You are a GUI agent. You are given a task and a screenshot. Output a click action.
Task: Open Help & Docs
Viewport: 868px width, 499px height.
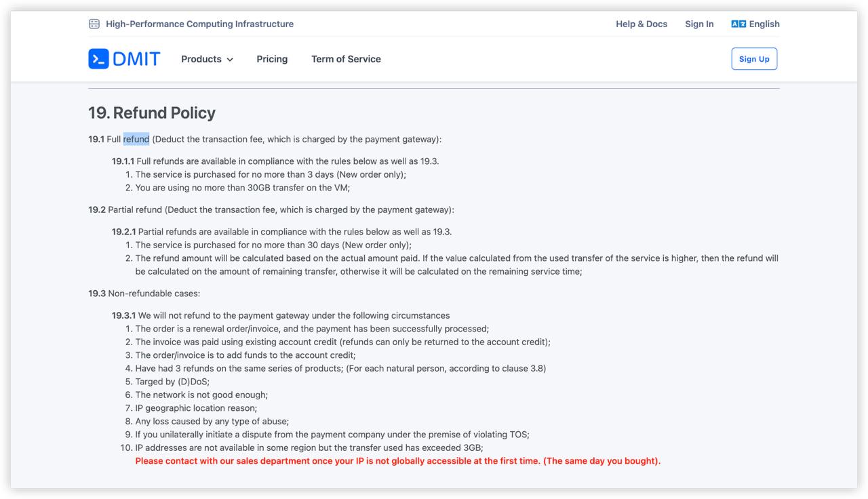point(642,24)
